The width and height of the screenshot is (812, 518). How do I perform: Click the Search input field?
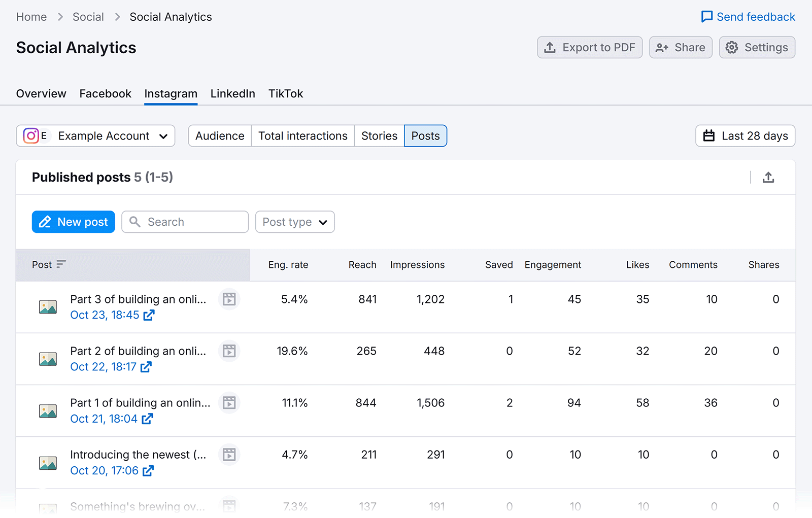point(185,222)
